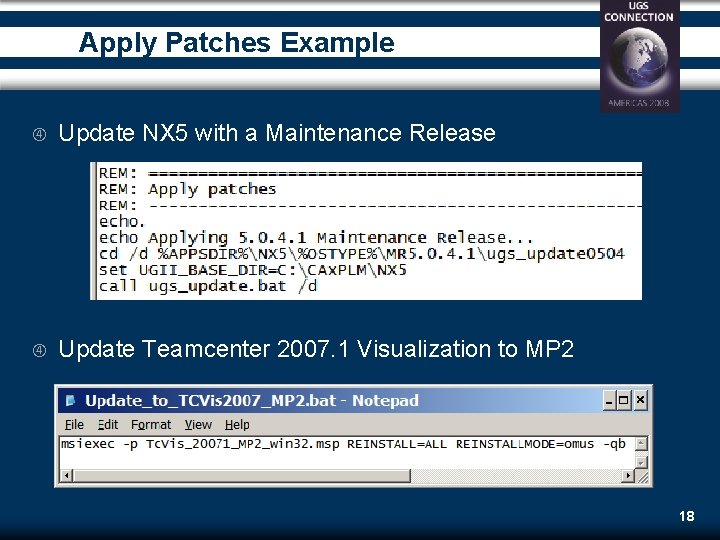Click the vertical scrollbar down arrow
This screenshot has height=540, width=720.
(x=641, y=462)
